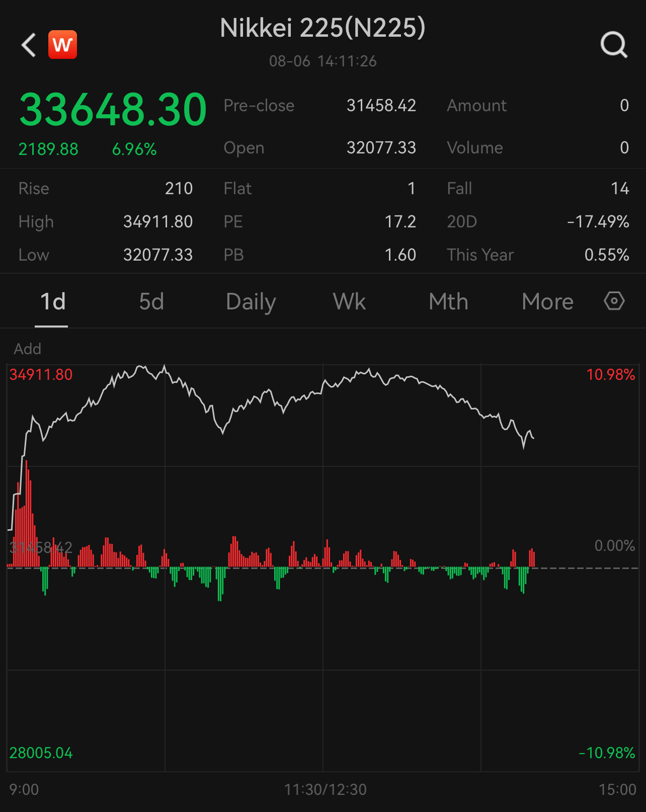Tap the Volume label
Image resolution: width=646 pixels, height=812 pixels.
475,148
